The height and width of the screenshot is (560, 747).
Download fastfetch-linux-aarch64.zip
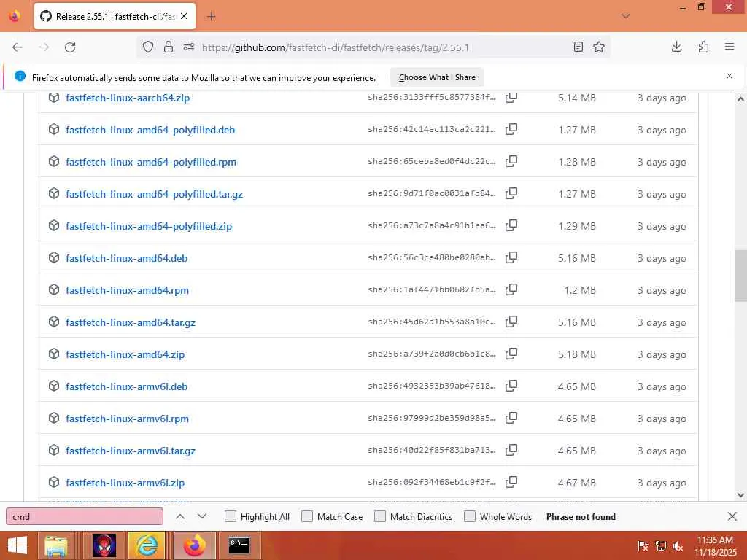pyautogui.click(x=128, y=98)
